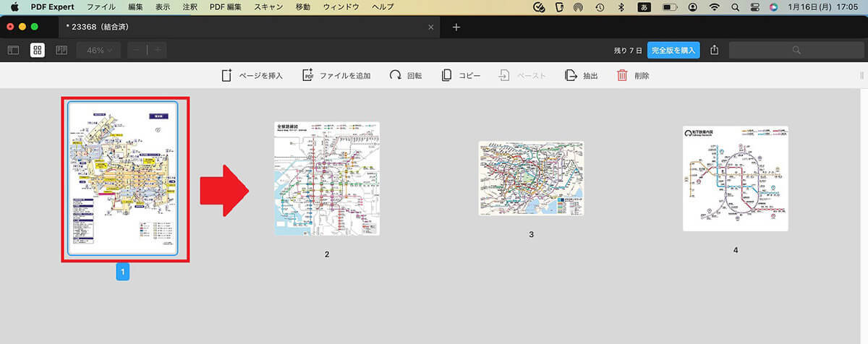Screen dimensions: 868x344
Task: Open the PDF Expert app menu
Action: point(53,7)
